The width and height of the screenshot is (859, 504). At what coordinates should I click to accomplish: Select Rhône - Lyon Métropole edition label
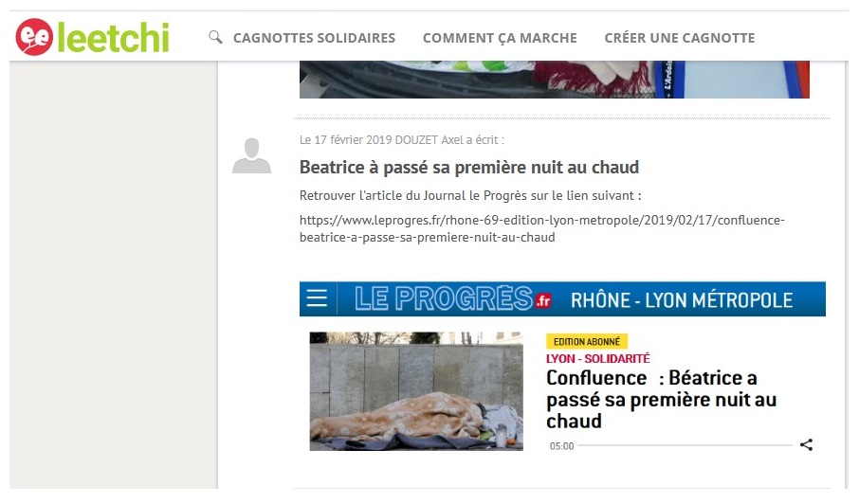click(x=681, y=300)
